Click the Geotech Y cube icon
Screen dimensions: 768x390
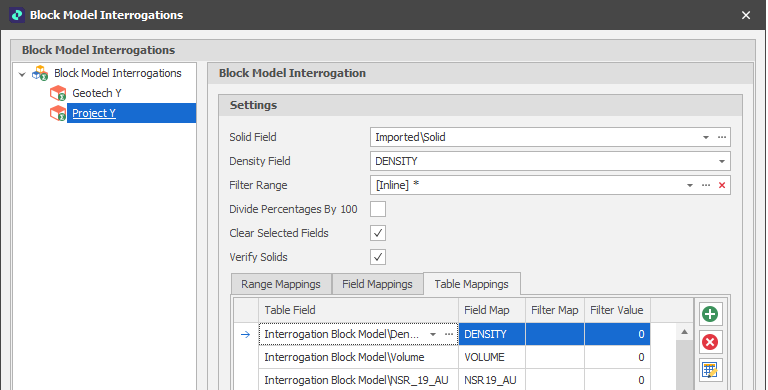pos(58,93)
